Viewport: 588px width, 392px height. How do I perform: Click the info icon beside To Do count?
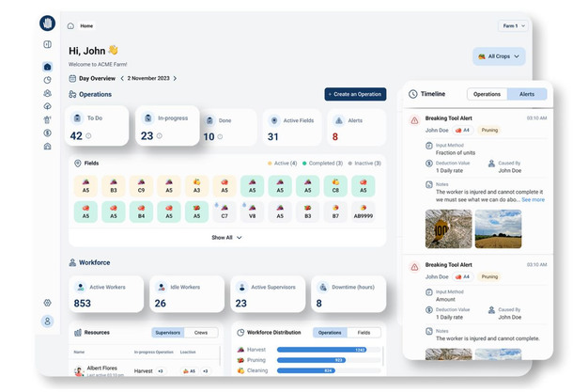pyautogui.click(x=89, y=136)
